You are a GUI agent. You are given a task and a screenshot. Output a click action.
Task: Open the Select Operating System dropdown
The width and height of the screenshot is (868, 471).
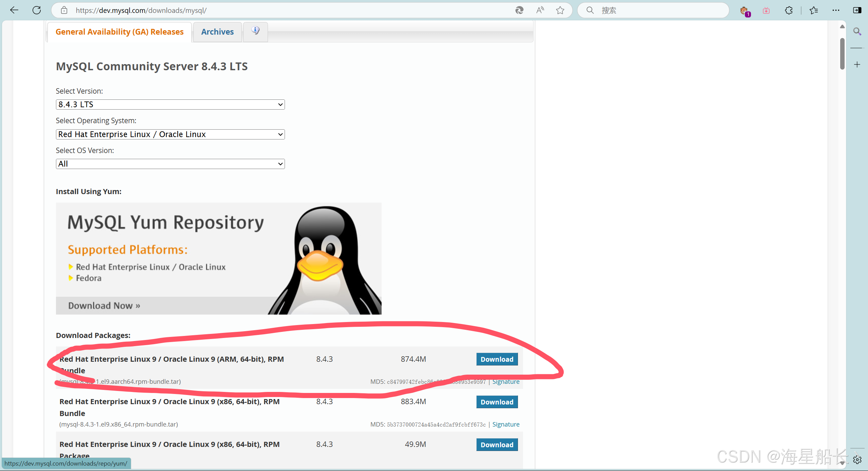coord(170,134)
